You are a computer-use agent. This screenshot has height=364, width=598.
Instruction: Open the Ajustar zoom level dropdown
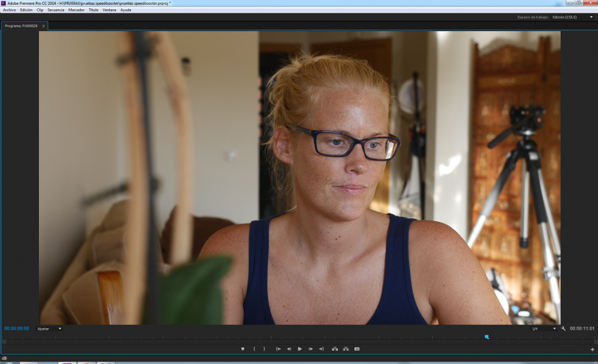click(x=50, y=329)
